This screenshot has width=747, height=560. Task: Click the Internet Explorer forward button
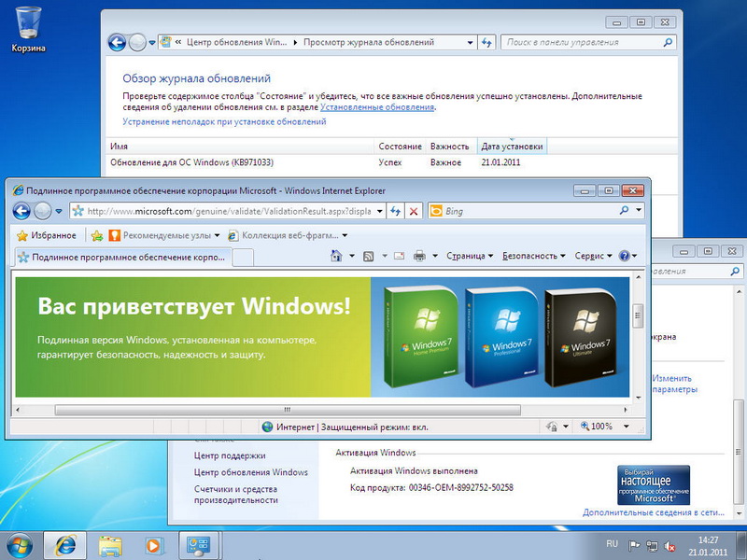pyautogui.click(x=42, y=211)
